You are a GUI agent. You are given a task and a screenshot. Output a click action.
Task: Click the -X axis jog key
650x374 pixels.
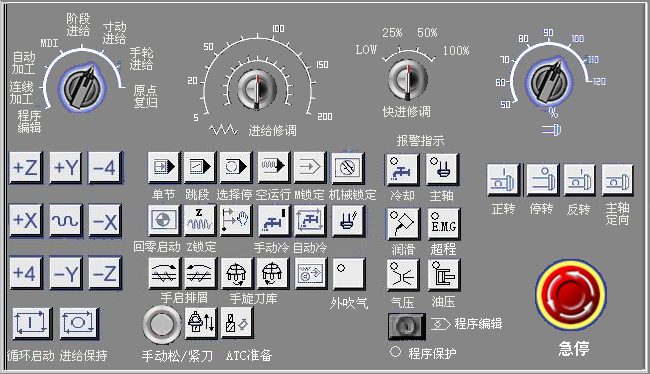coord(105,220)
